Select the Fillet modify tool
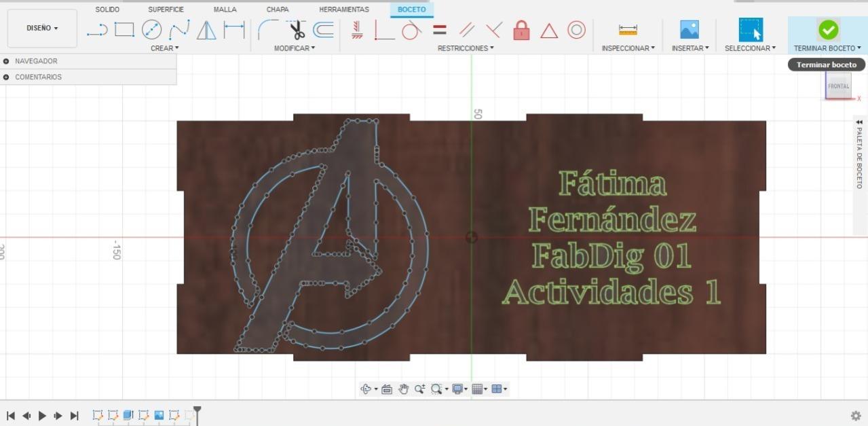 tap(269, 30)
